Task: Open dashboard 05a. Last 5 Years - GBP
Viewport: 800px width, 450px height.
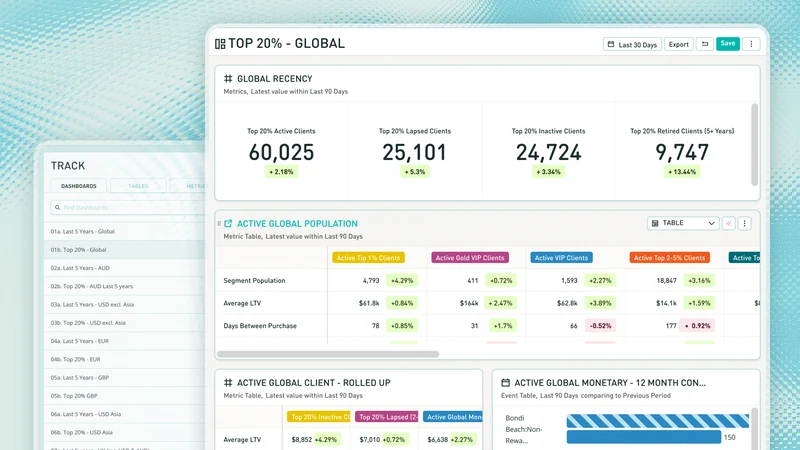Action: 124,378
